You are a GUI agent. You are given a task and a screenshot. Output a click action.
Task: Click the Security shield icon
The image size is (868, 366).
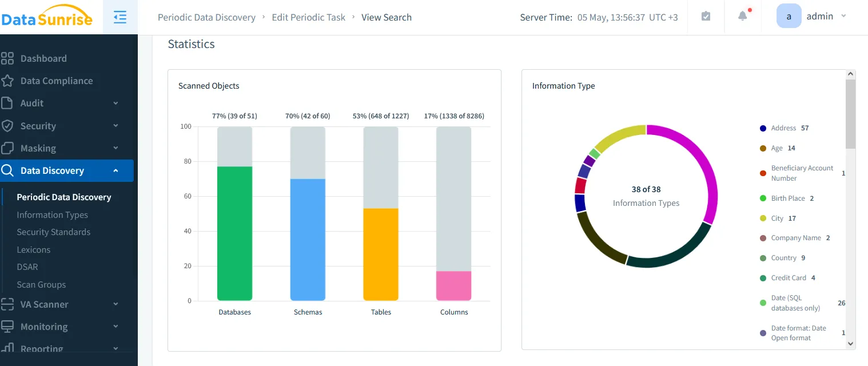coord(7,126)
